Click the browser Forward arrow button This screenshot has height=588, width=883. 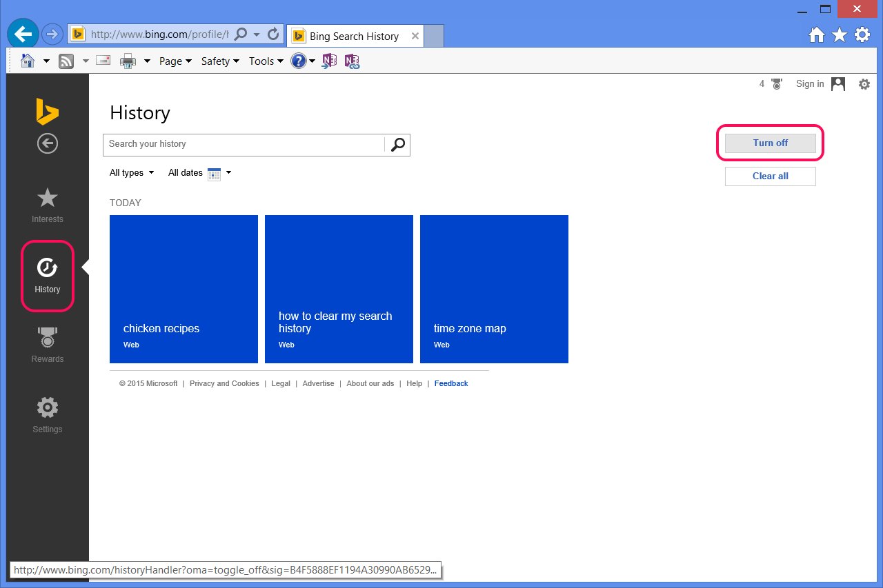click(52, 34)
